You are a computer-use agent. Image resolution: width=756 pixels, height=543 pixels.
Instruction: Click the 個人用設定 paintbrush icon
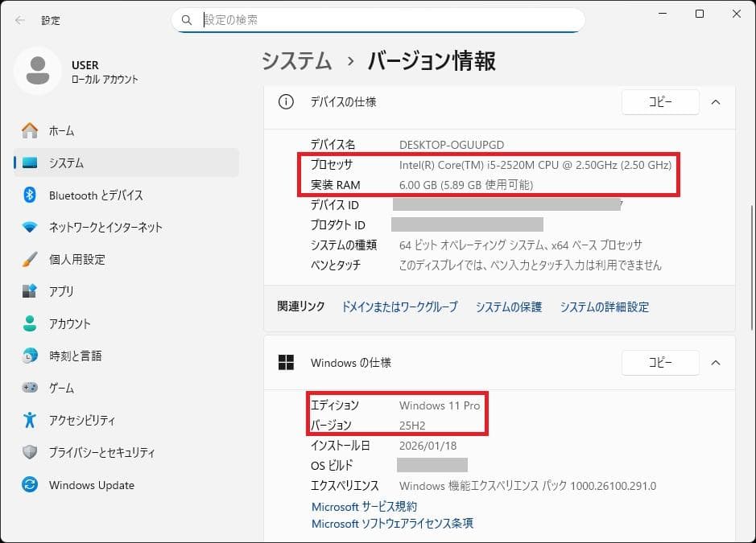(30, 259)
